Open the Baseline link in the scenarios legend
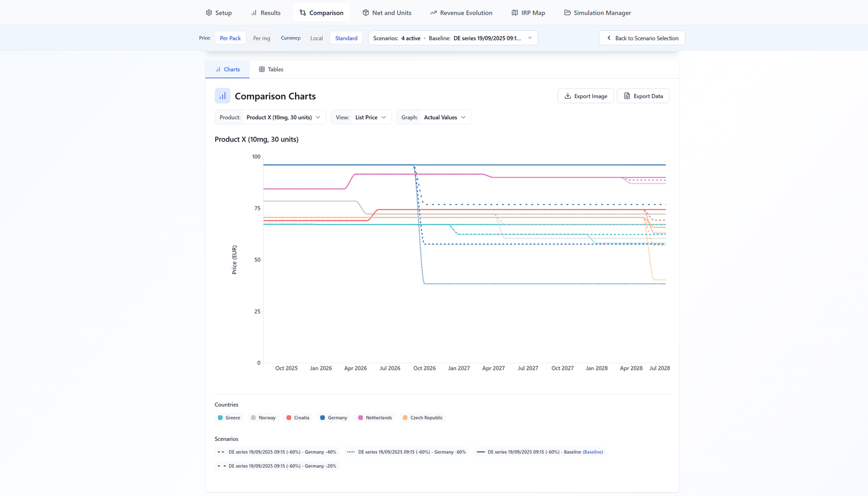The image size is (868, 496). click(x=593, y=452)
